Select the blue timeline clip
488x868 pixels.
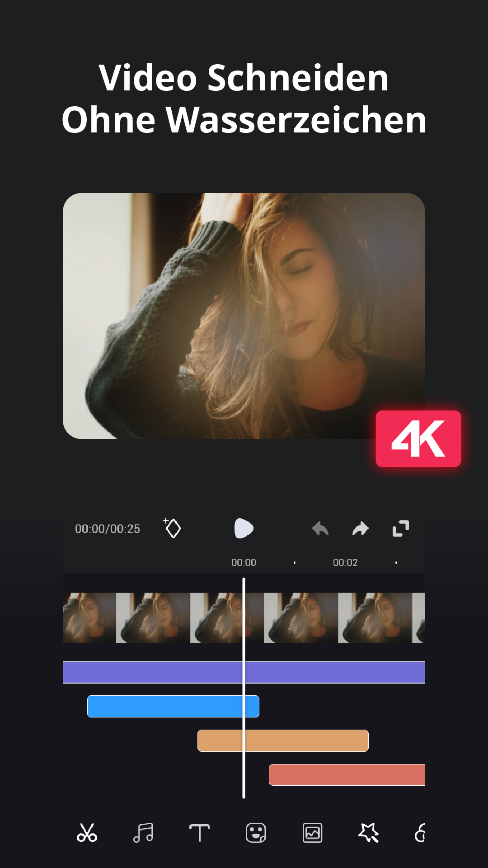pyautogui.click(x=173, y=706)
